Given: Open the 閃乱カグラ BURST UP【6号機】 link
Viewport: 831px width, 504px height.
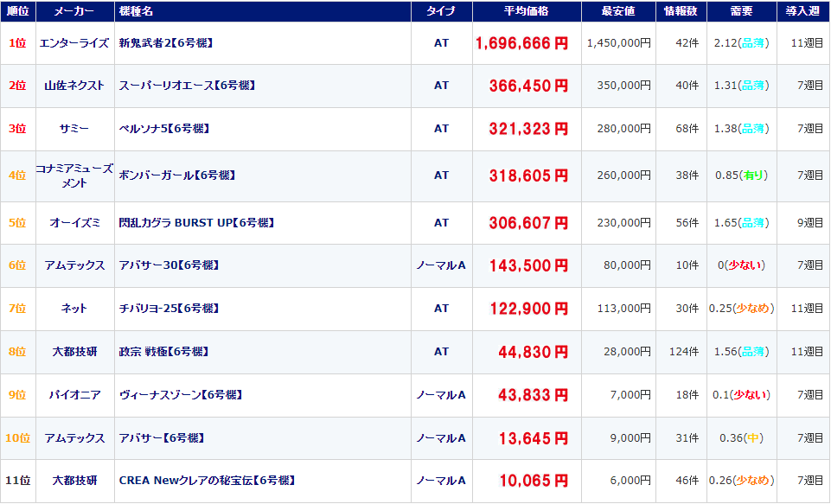Looking at the screenshot, I should point(196,222).
